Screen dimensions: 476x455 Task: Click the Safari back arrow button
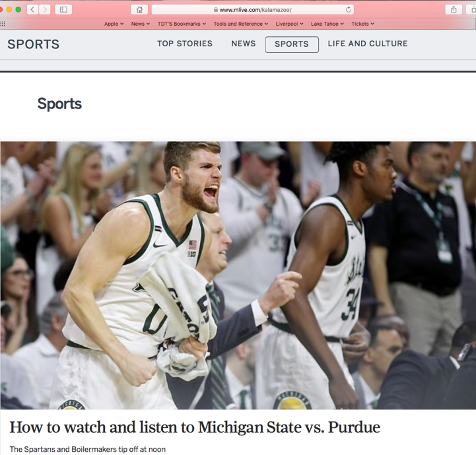click(x=32, y=9)
